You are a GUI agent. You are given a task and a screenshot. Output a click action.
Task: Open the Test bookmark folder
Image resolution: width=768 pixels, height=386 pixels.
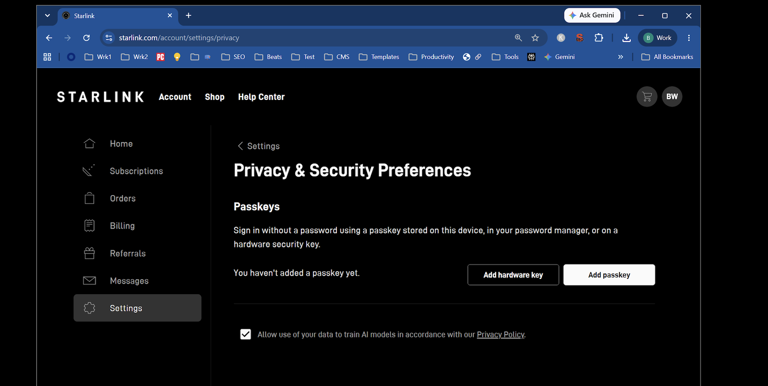(x=303, y=57)
